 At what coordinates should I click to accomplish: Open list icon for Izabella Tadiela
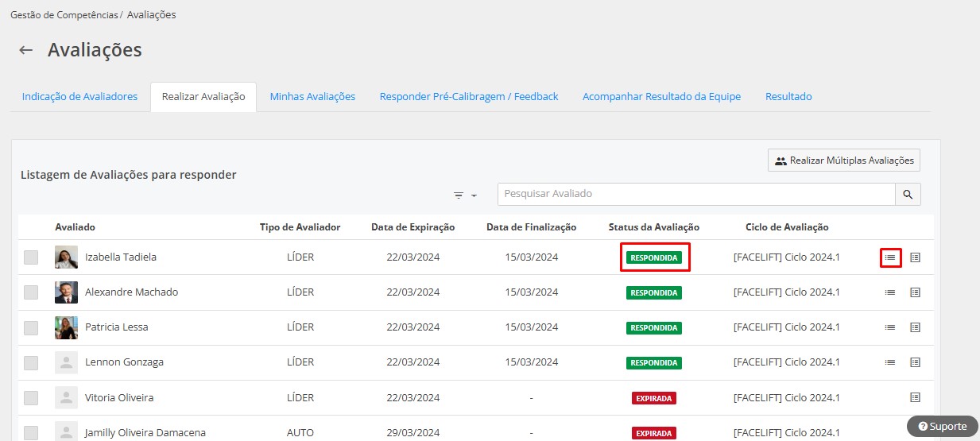(890, 257)
